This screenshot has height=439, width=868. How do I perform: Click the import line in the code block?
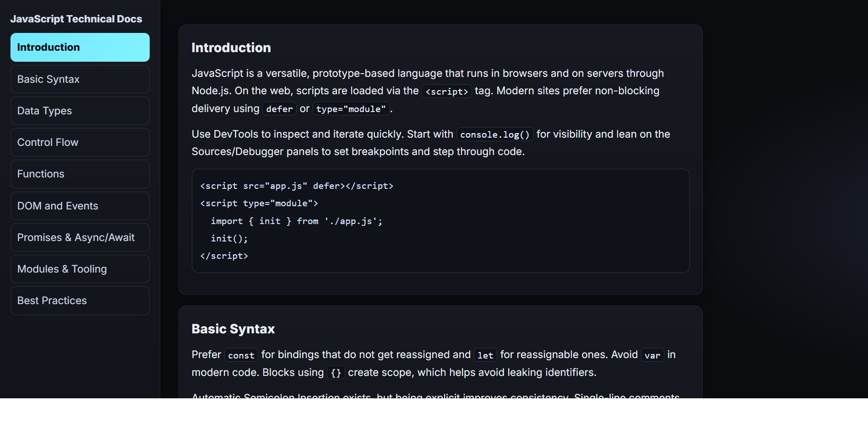(296, 221)
